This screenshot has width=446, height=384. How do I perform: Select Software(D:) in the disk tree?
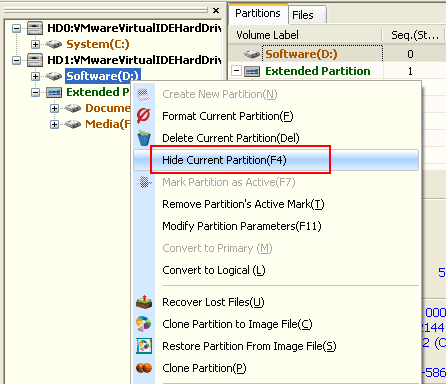(103, 76)
